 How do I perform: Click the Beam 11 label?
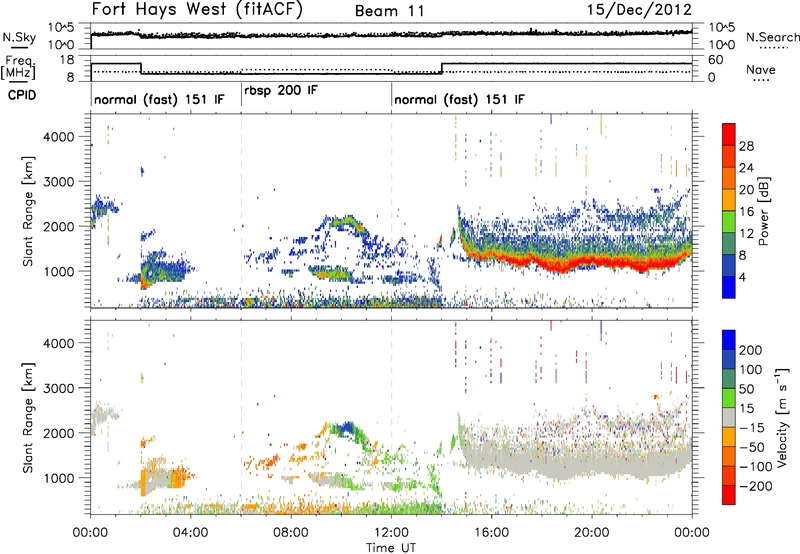tap(390, 11)
